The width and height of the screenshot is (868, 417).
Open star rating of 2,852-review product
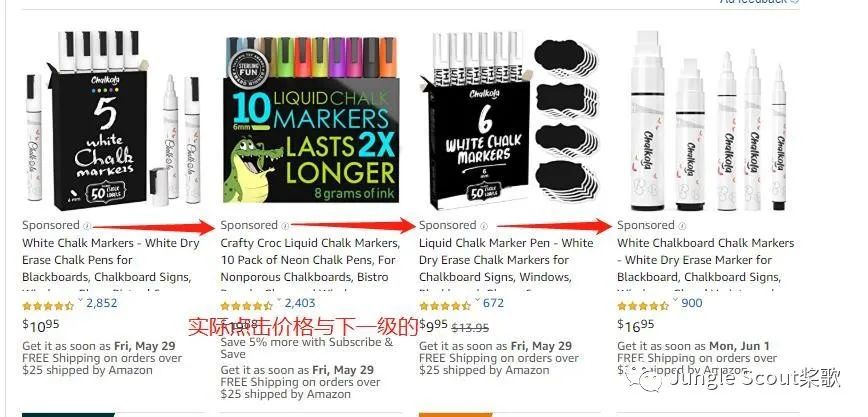[48, 306]
